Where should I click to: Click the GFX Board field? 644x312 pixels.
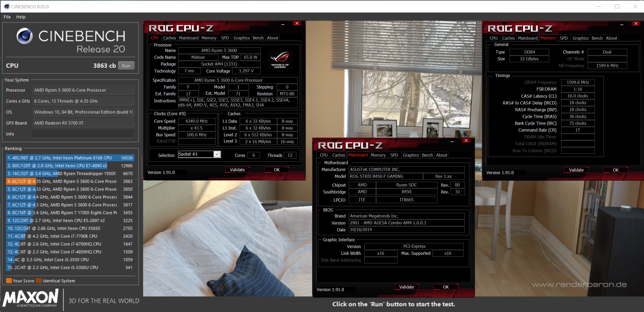(83, 123)
